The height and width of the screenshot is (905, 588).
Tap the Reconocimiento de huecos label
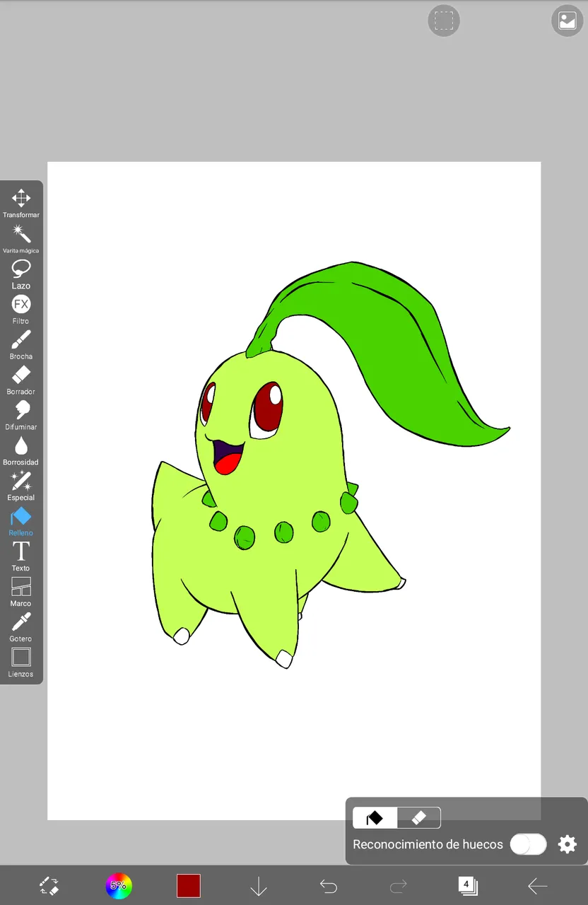click(x=428, y=844)
